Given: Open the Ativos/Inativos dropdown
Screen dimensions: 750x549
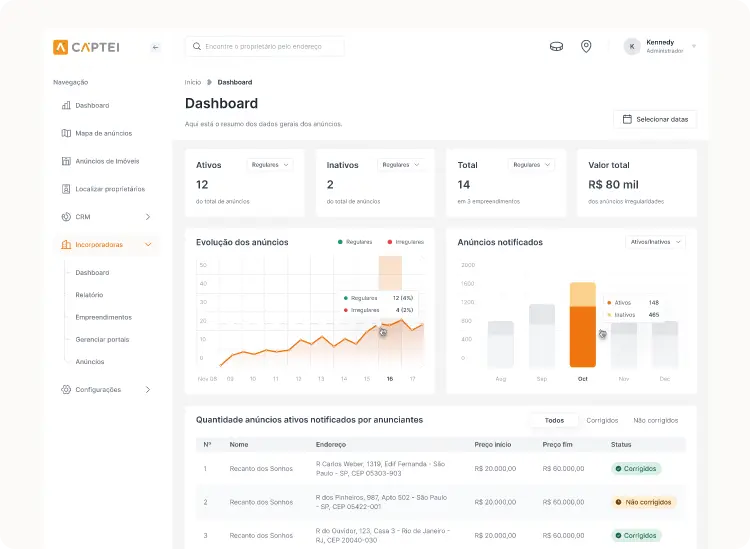Looking at the screenshot, I should 655,242.
